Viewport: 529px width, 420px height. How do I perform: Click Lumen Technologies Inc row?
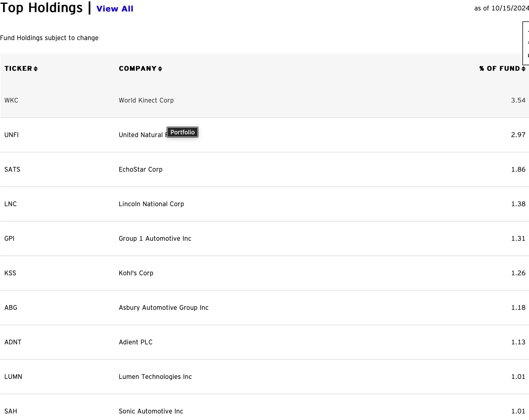tap(264, 377)
